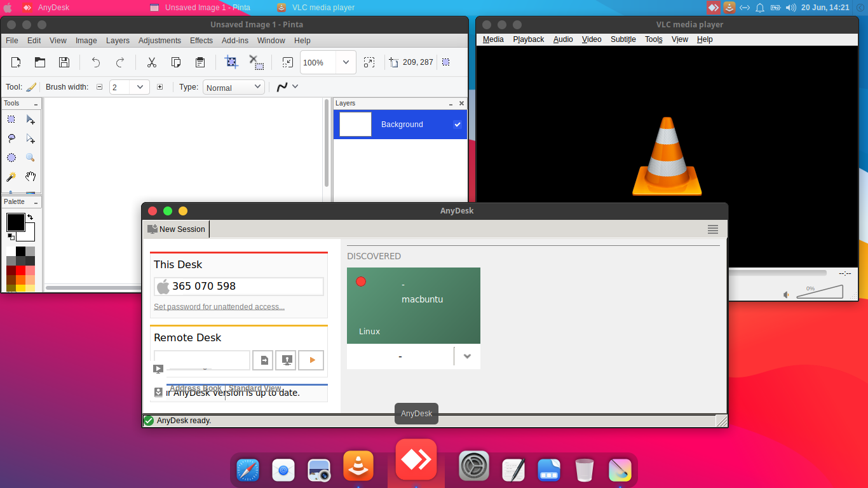Click the Remote Desk address input field
The width and height of the screenshot is (868, 488).
tap(202, 360)
